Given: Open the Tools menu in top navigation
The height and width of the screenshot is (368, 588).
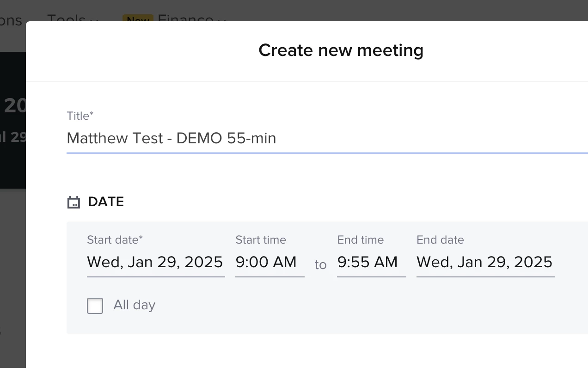Looking at the screenshot, I should coord(67,18).
